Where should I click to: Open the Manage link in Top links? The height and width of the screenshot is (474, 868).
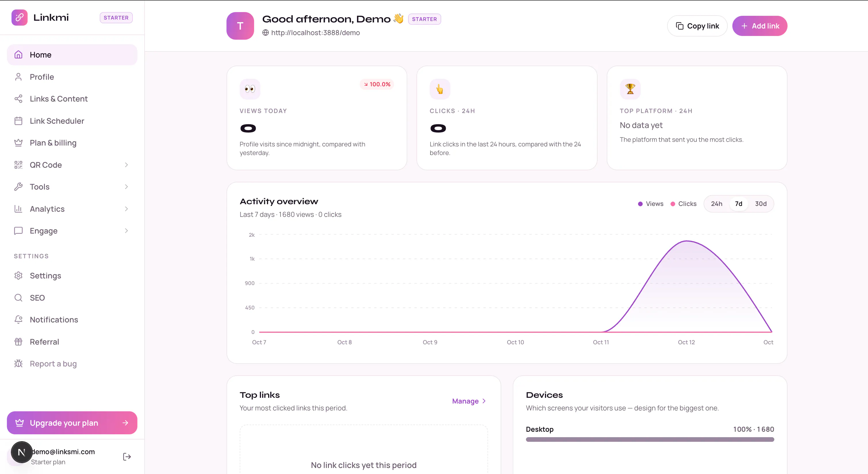469,401
